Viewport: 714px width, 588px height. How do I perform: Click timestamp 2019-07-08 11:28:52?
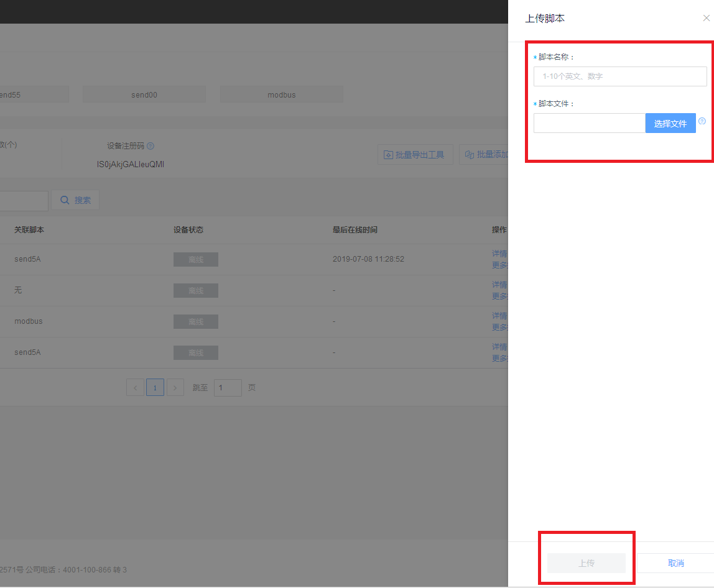tap(368, 259)
